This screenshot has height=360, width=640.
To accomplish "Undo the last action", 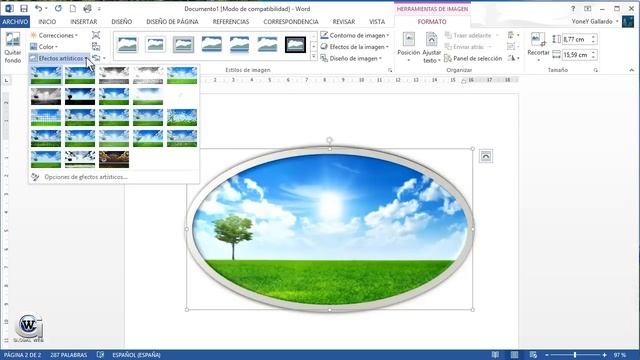I will tap(38, 9).
